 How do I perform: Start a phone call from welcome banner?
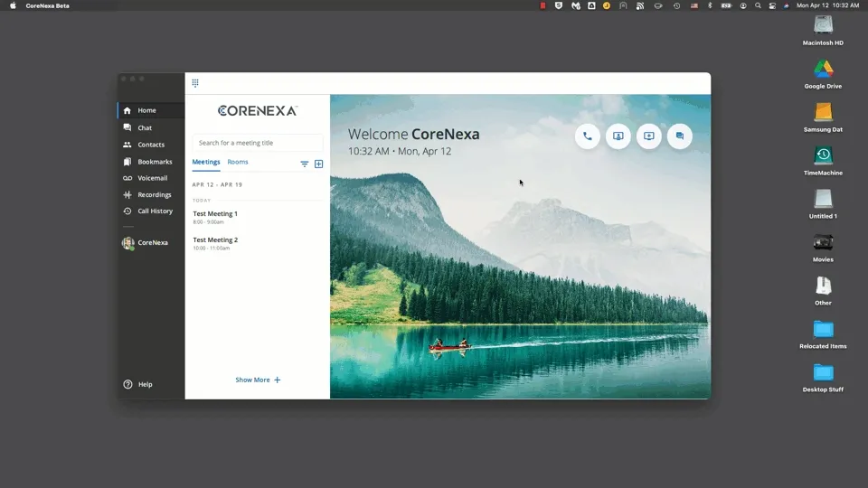[x=588, y=136]
